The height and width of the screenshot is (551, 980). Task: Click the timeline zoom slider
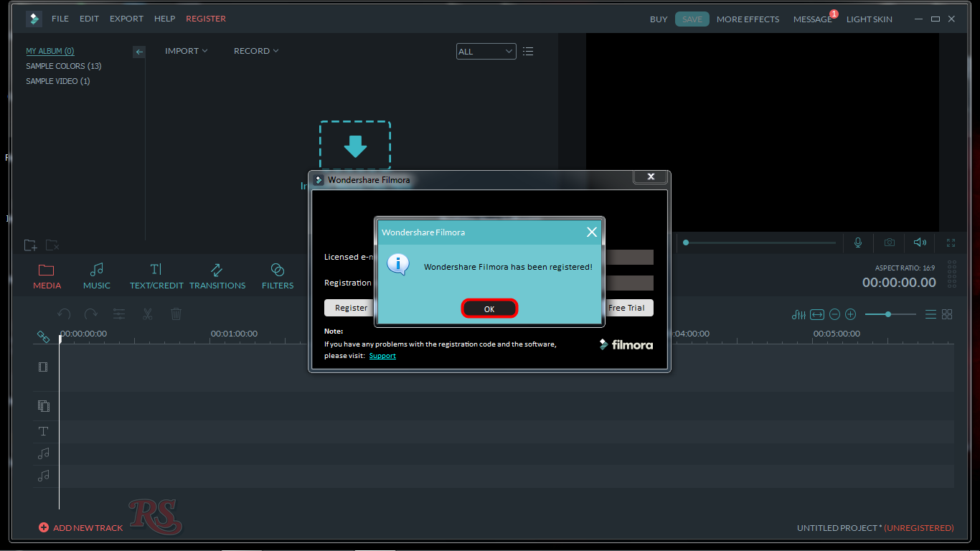(890, 314)
